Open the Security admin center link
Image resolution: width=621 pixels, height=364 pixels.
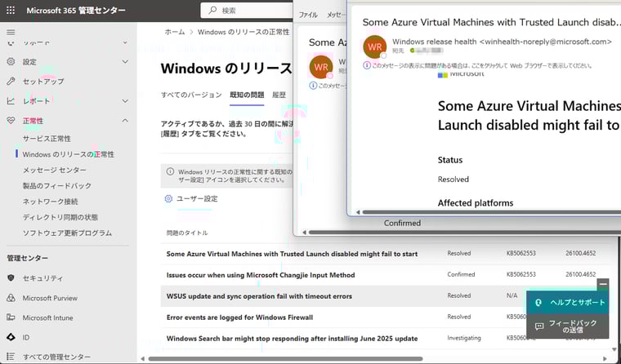[42, 278]
